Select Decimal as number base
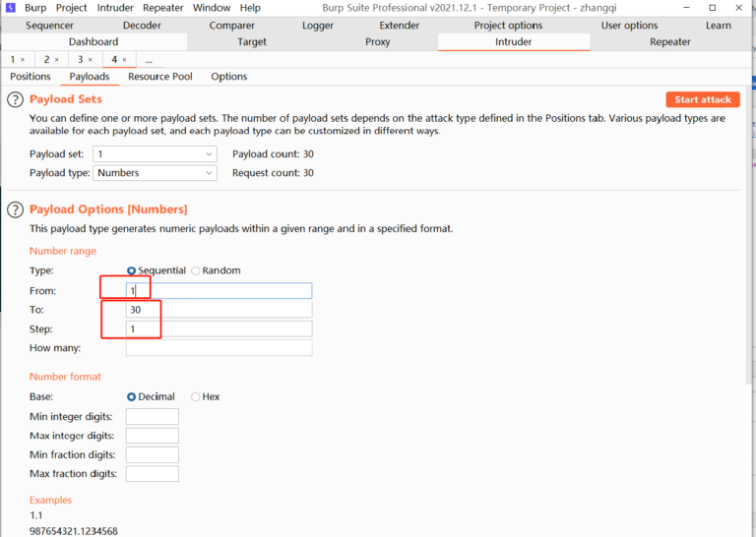 coord(132,397)
